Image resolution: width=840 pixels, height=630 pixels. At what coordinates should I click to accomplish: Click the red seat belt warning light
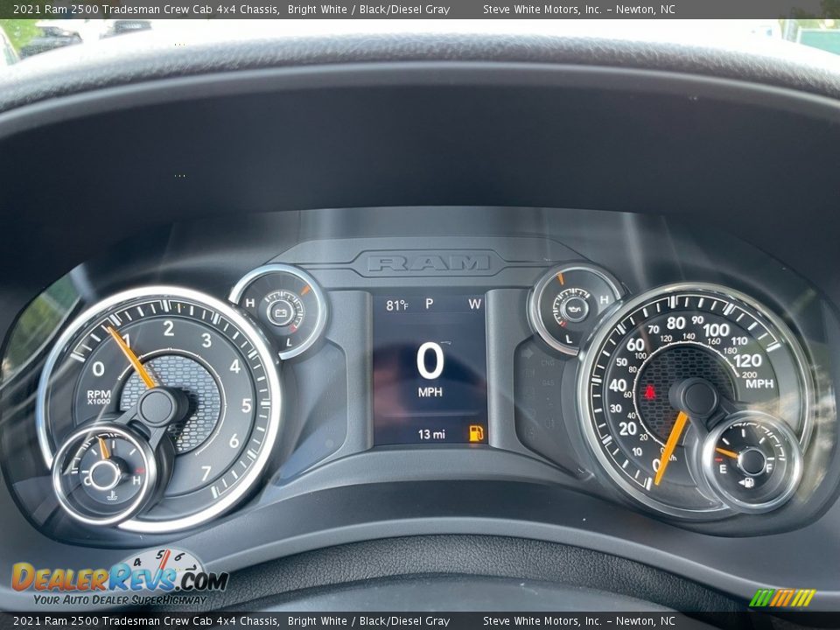650,392
